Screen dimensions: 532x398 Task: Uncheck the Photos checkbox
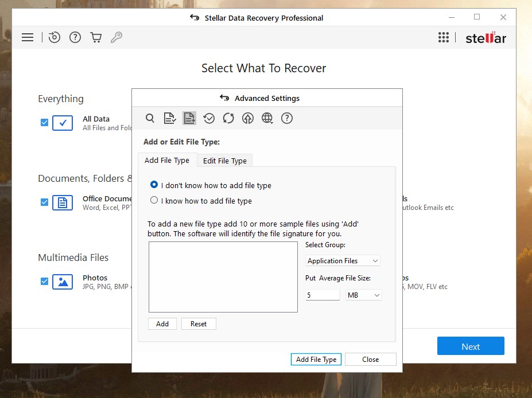tap(44, 282)
